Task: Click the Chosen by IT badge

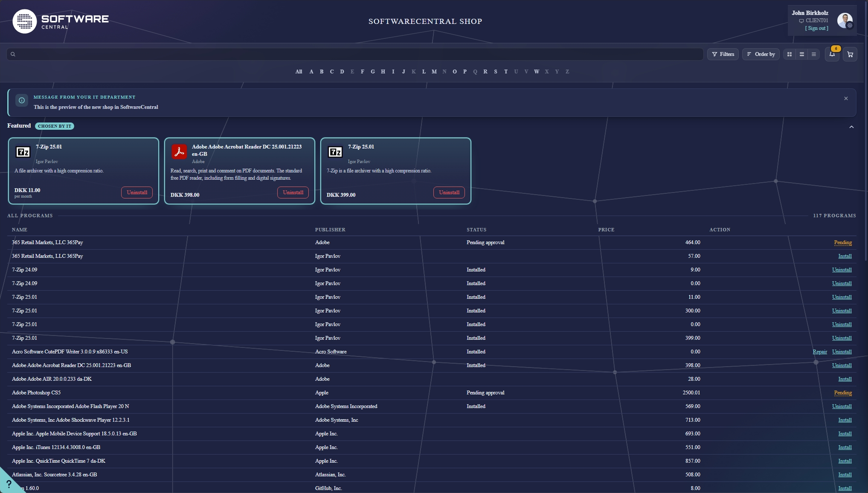Action: tap(55, 126)
